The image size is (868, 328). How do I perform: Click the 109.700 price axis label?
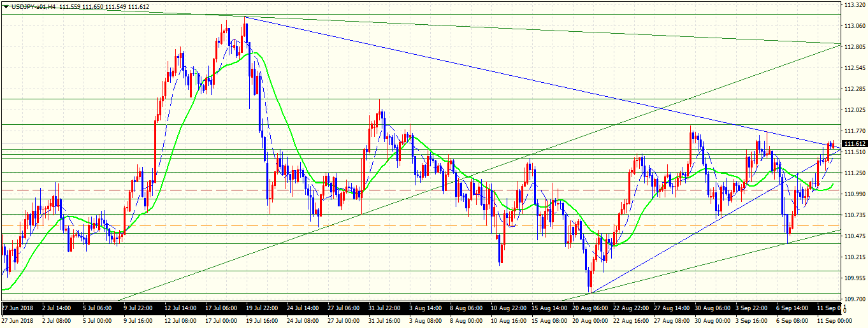pyautogui.click(x=853, y=299)
